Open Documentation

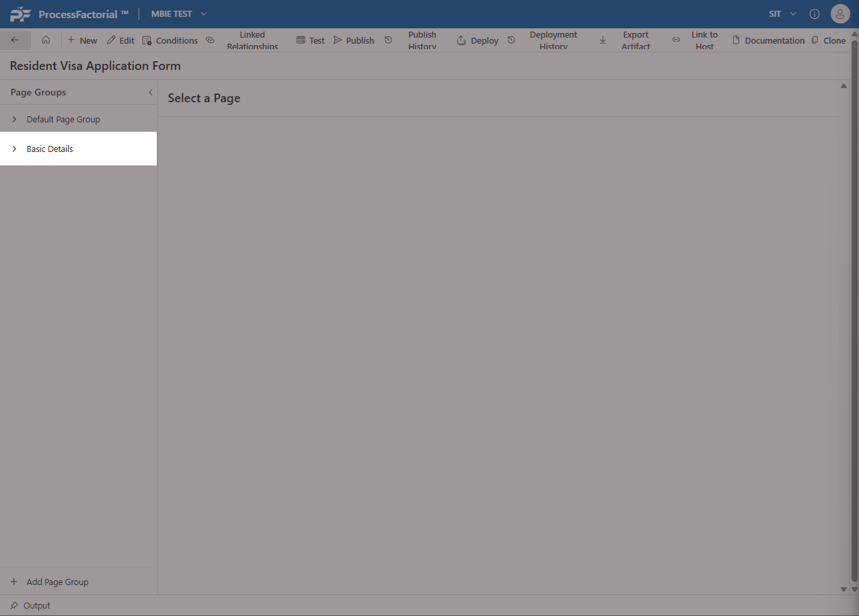[768, 40]
